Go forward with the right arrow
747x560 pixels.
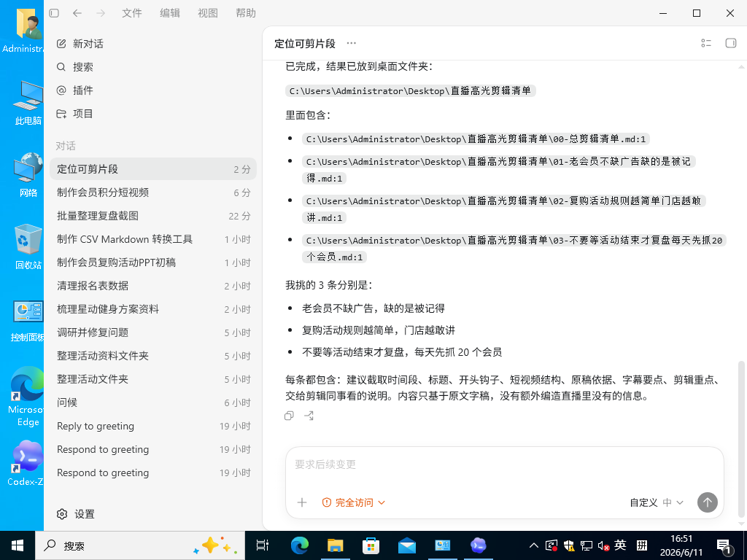101,13
